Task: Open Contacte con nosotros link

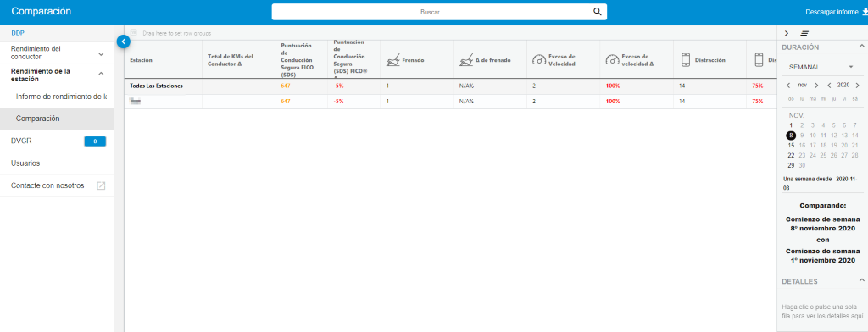Action: 47,185
